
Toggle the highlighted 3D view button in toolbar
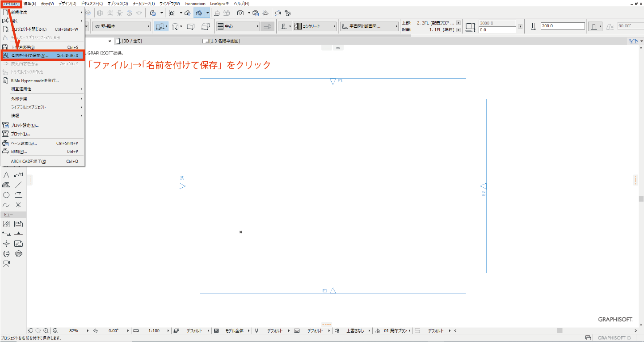click(199, 13)
